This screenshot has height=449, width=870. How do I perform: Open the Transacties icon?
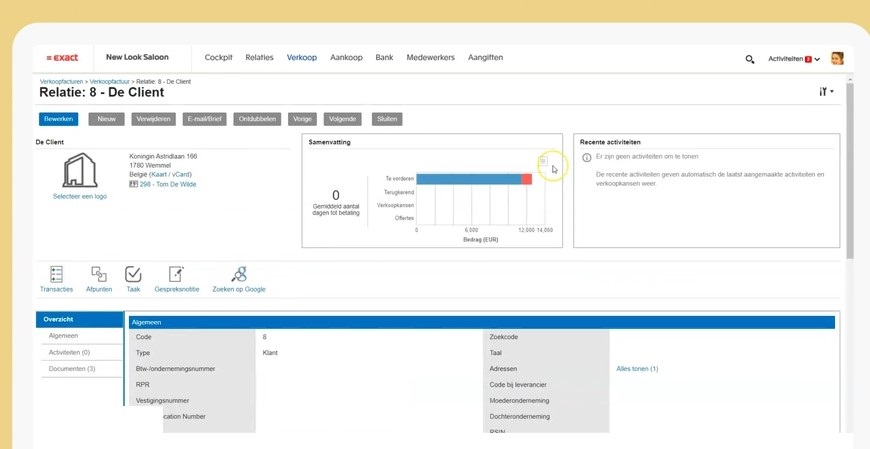point(56,274)
